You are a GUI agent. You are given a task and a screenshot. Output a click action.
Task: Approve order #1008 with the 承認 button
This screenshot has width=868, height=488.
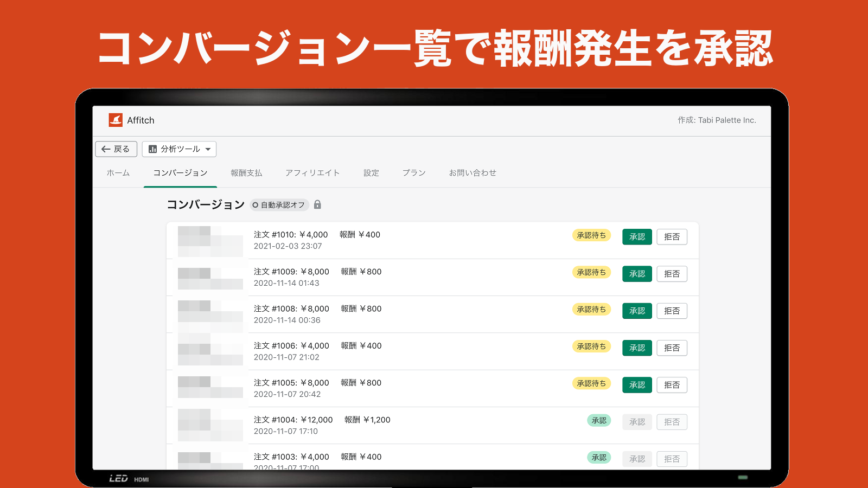(x=636, y=311)
